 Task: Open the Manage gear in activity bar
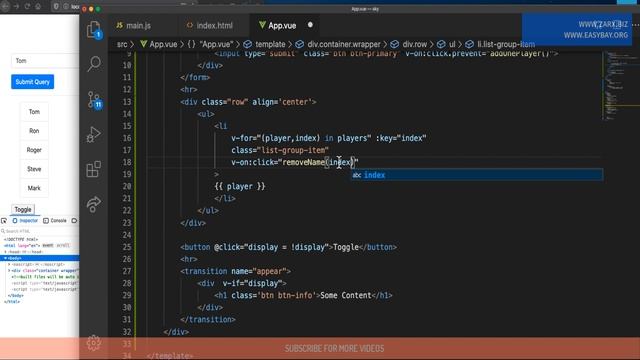click(x=93, y=343)
